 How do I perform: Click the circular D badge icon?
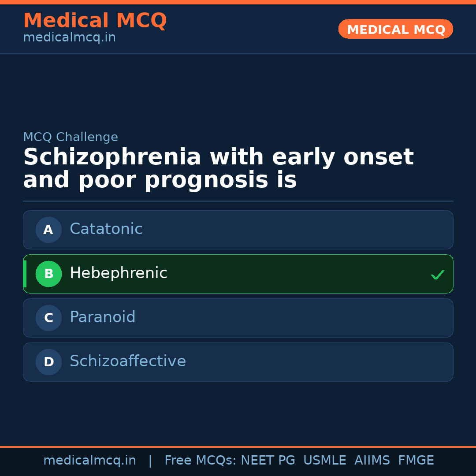[48, 362]
